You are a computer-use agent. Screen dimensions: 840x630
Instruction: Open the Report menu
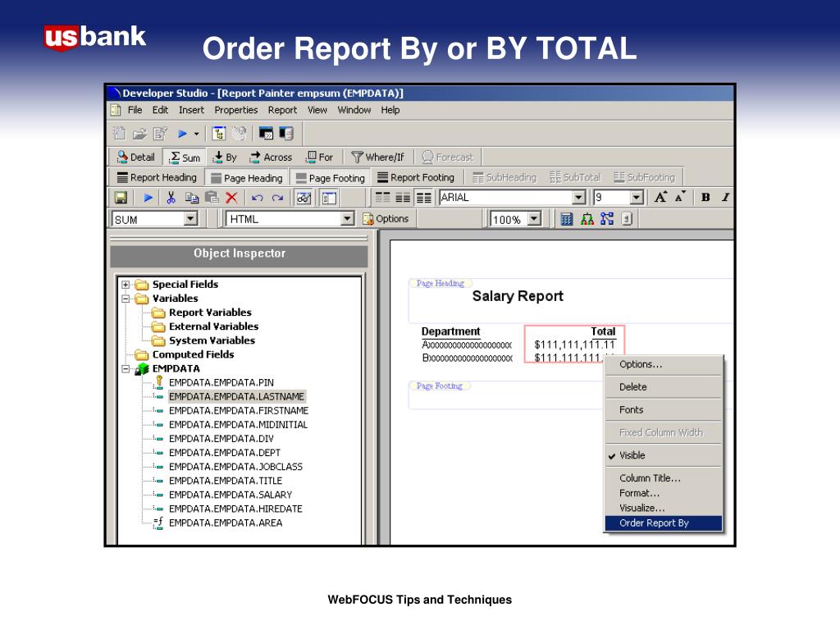click(x=282, y=110)
